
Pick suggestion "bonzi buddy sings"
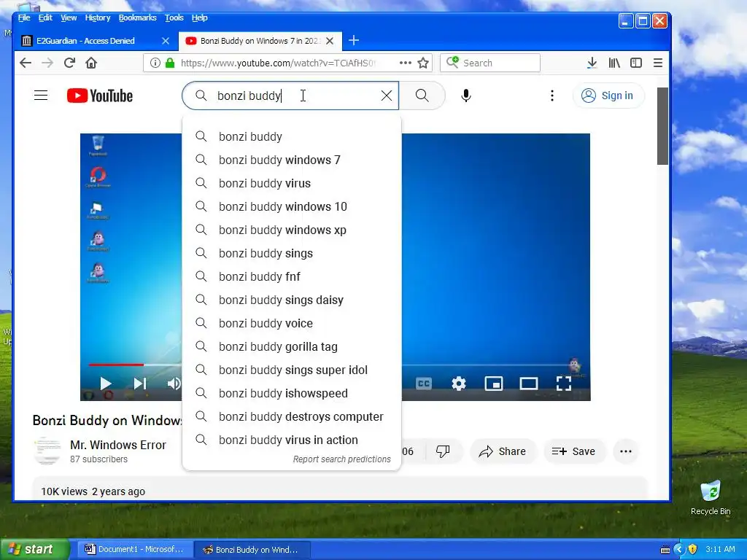point(292,253)
